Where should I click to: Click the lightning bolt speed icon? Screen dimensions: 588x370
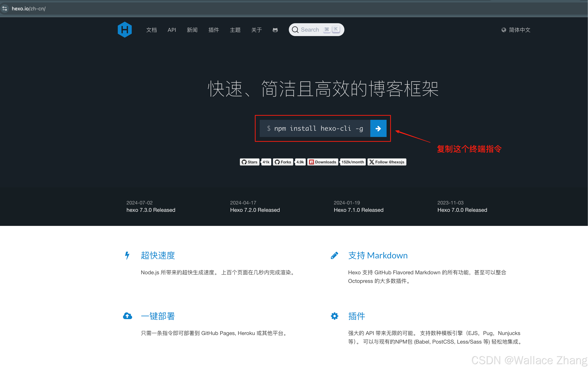(127, 255)
